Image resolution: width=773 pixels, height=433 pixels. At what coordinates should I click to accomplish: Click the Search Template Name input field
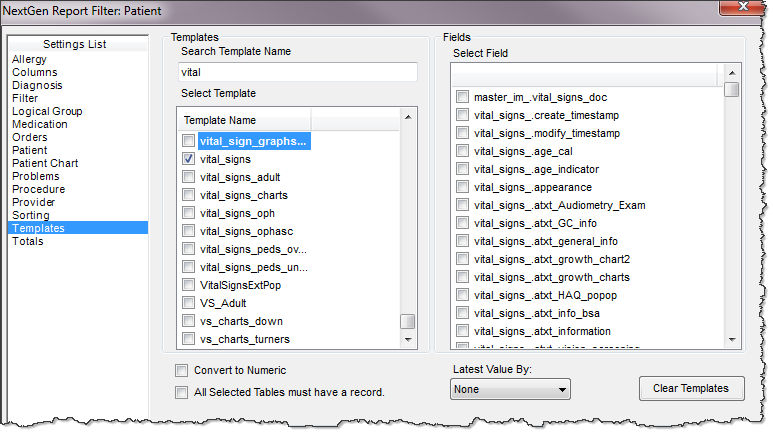[298, 72]
